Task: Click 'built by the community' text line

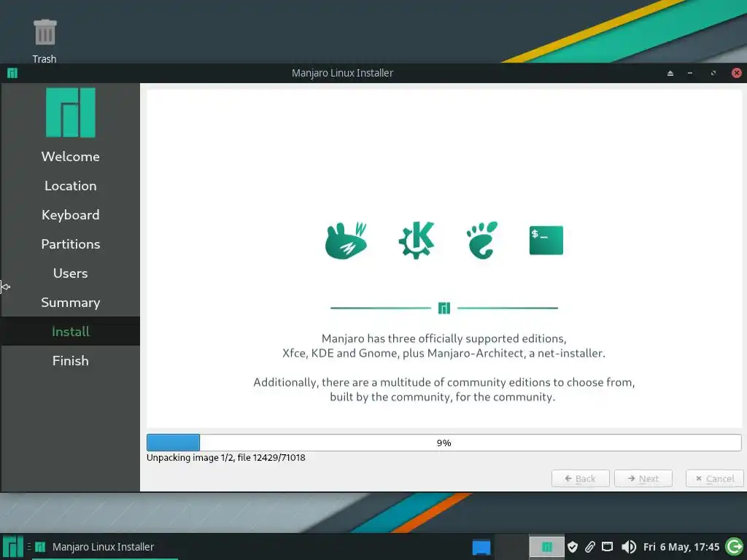Action: (443, 397)
